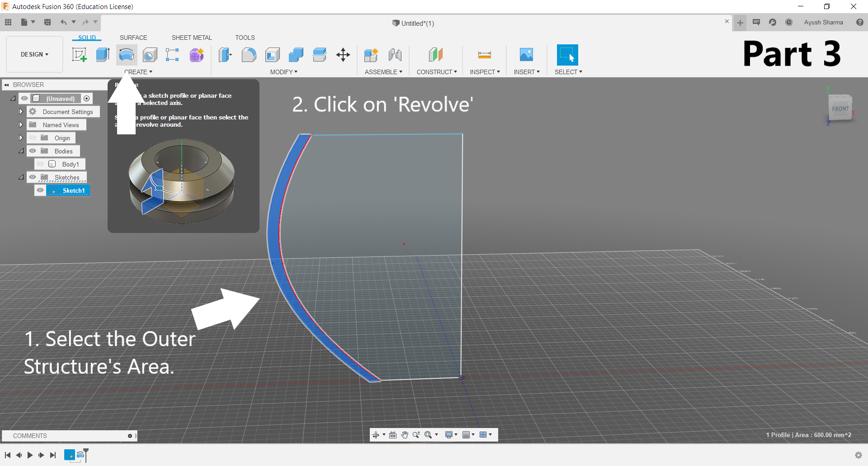Open the INSPECT dropdown menu
This screenshot has width=868, height=466.
(485, 72)
